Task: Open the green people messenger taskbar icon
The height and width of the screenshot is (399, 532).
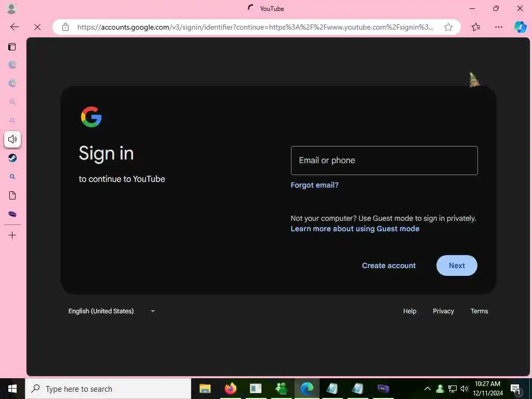Action: (x=281, y=389)
